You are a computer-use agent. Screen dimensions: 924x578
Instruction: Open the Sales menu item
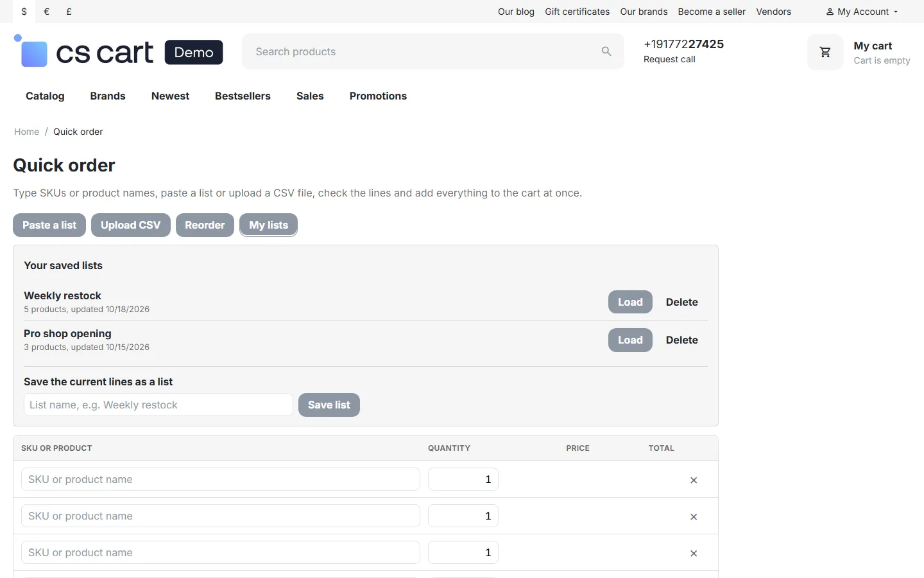310,96
